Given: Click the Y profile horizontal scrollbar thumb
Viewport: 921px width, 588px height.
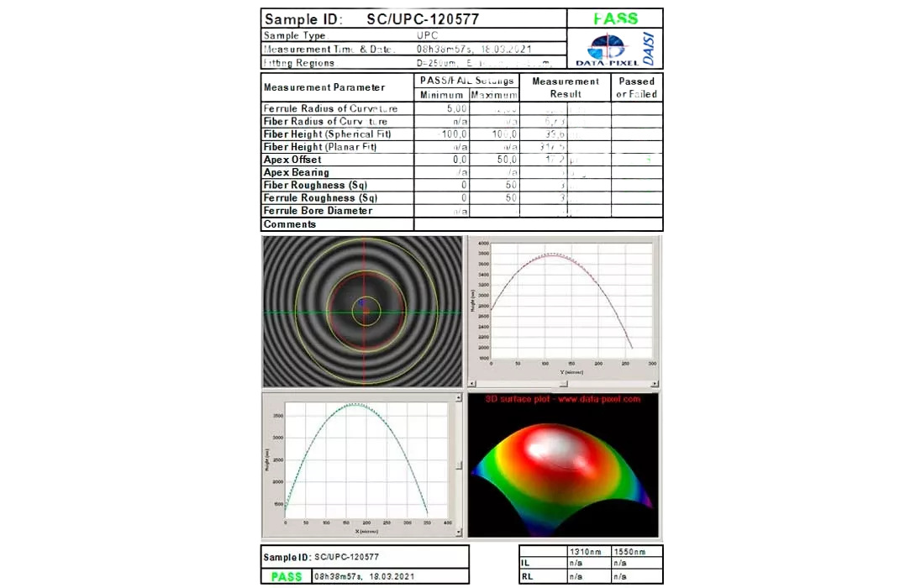Looking at the screenshot, I should [564, 384].
